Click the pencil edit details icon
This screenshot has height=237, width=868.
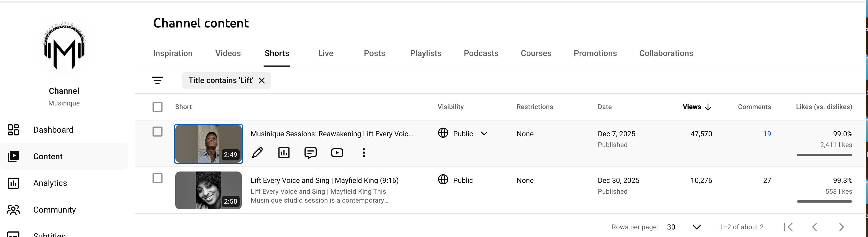[257, 153]
